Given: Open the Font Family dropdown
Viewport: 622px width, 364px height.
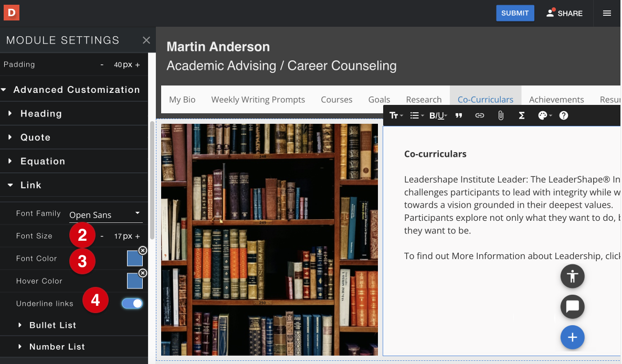Looking at the screenshot, I should [106, 215].
